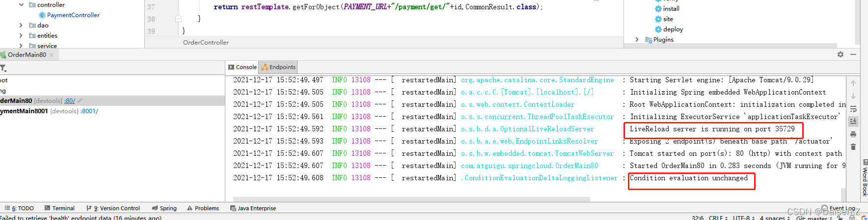868x220 pixels.
Task: Select PaymentController in project tree
Action: click(73, 15)
